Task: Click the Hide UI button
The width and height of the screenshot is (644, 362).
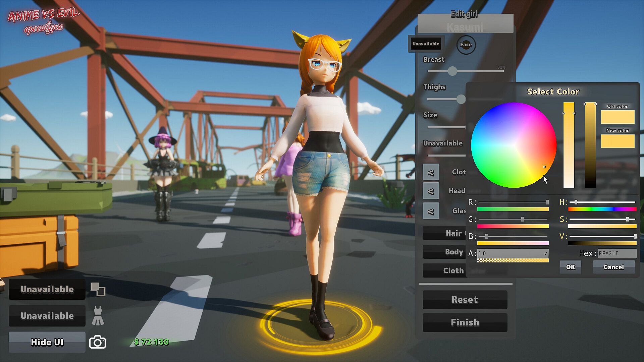Action: [47, 342]
